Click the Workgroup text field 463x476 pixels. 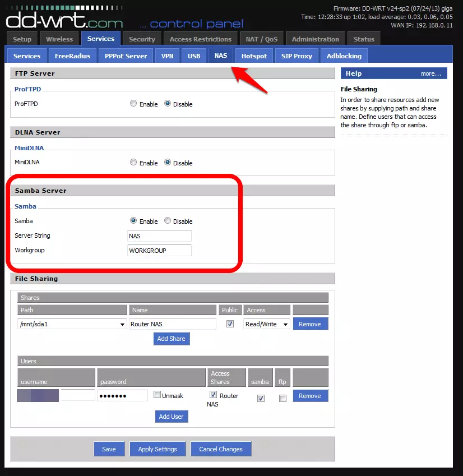160,251
